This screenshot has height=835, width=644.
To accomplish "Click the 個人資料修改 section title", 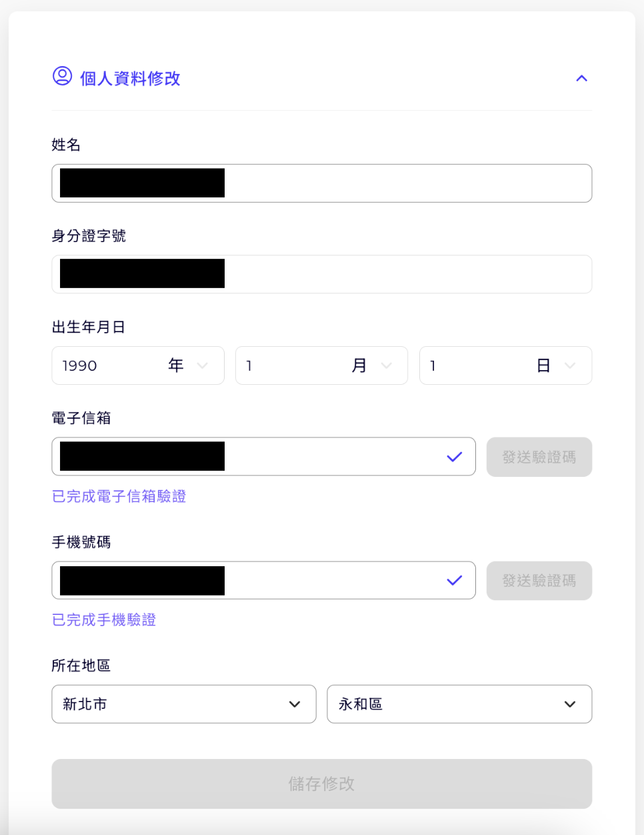I will tap(130, 79).
